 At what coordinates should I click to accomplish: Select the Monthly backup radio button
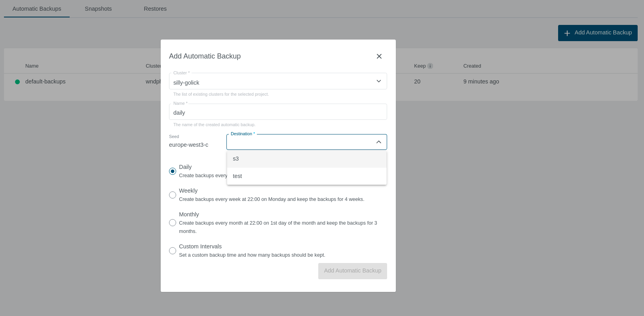173,223
